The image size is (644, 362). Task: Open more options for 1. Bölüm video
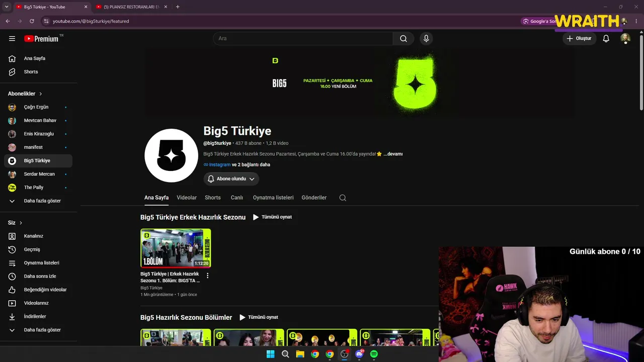[x=207, y=276]
